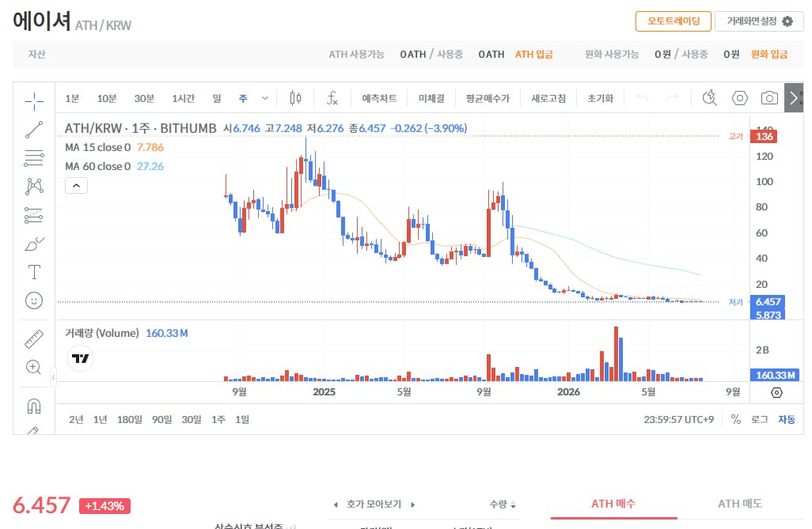The height and width of the screenshot is (529, 812).
Task: Open the candlestick chart style selector
Action: tap(296, 98)
